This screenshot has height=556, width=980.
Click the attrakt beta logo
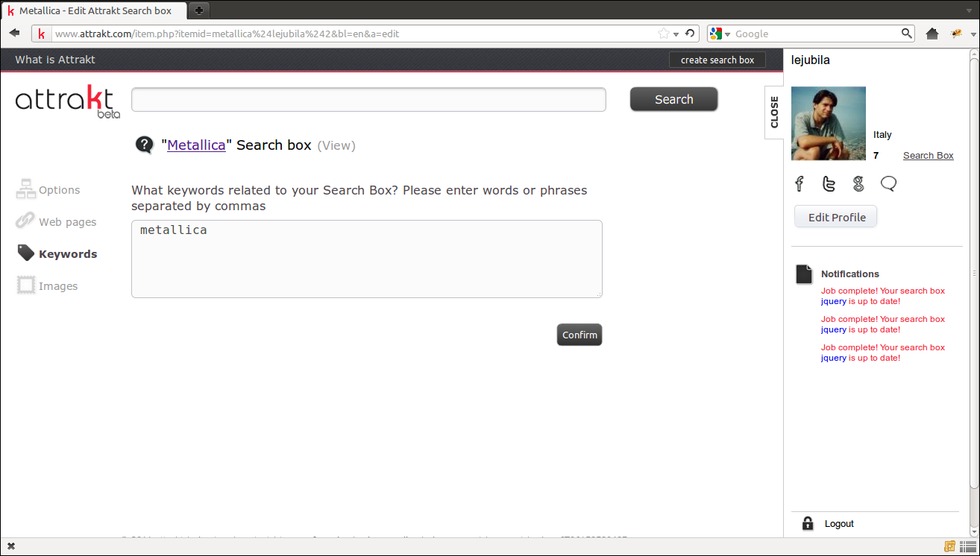pos(67,101)
